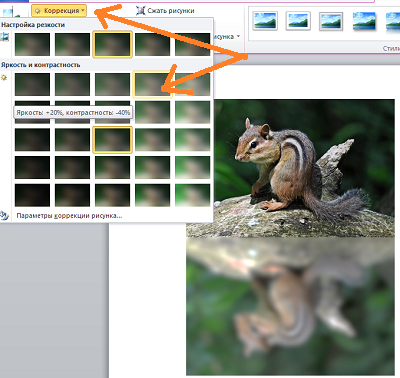Choose brightness +40%, contrast -20% preset
This screenshot has width=400, height=378.
coord(192,112)
